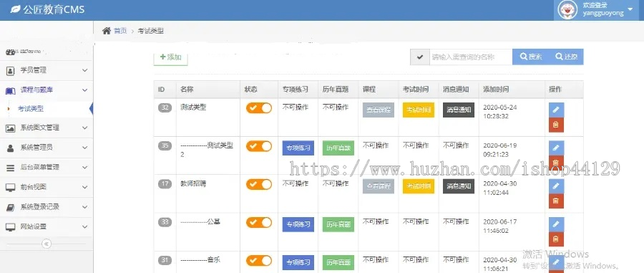Expand the 后台菜单管理 chevron
This screenshot has width=644, height=273.
pyautogui.click(x=84, y=168)
